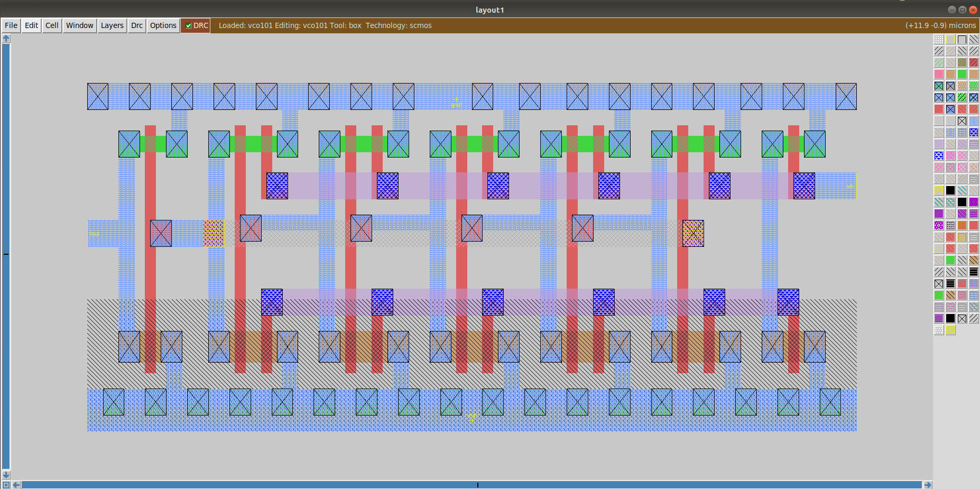Select the black outline box layer icon

[x=962, y=39]
